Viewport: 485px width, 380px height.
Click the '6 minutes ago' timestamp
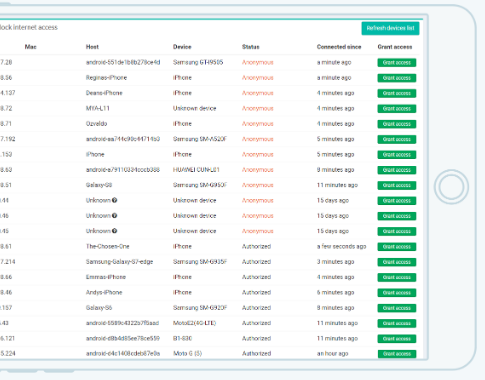point(335,292)
